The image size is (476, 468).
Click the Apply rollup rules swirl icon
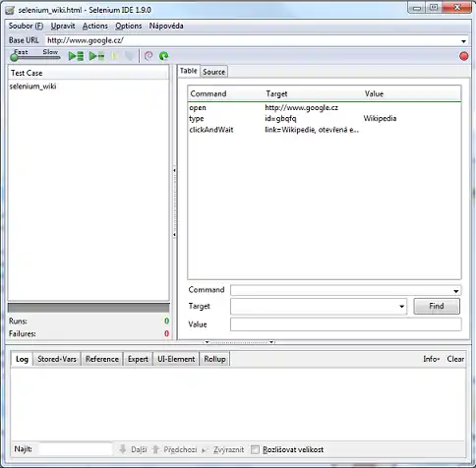pos(149,56)
